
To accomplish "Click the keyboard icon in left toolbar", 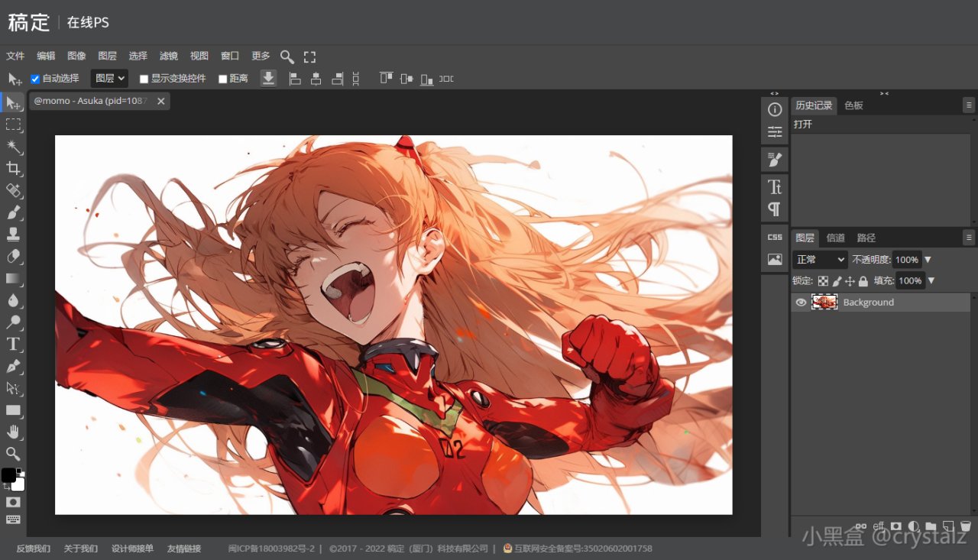I will click(13, 520).
